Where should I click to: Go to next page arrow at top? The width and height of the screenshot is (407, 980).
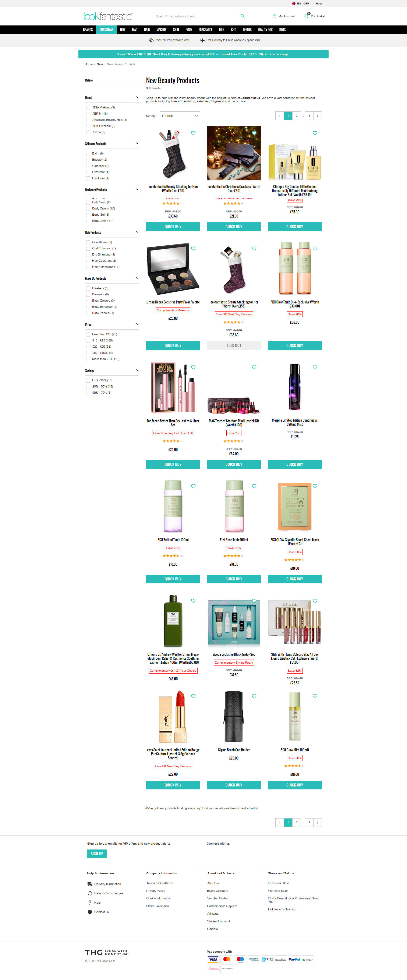click(x=318, y=116)
